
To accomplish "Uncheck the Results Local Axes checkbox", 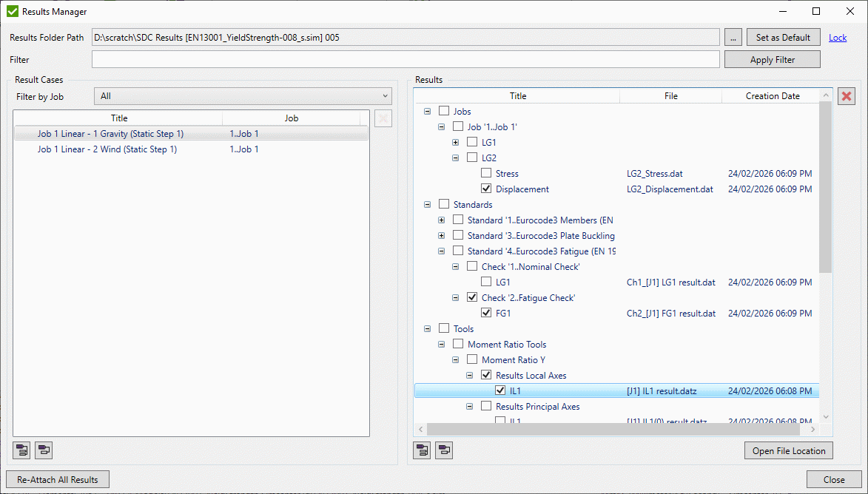I will click(486, 375).
